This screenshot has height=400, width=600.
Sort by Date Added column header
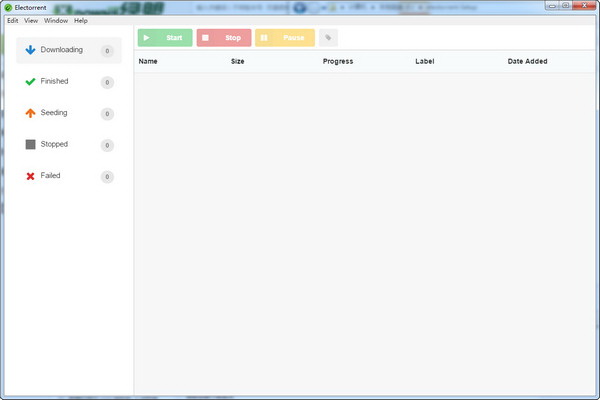coord(527,61)
